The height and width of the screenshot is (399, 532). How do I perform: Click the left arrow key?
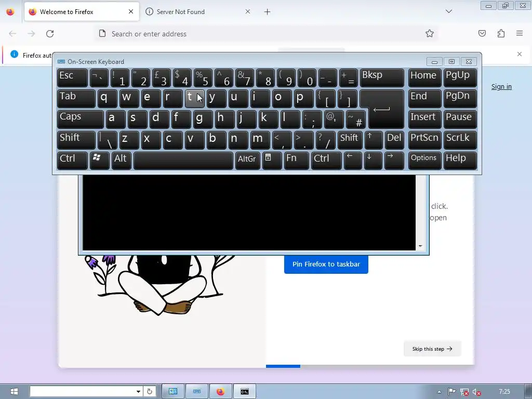coord(353,161)
